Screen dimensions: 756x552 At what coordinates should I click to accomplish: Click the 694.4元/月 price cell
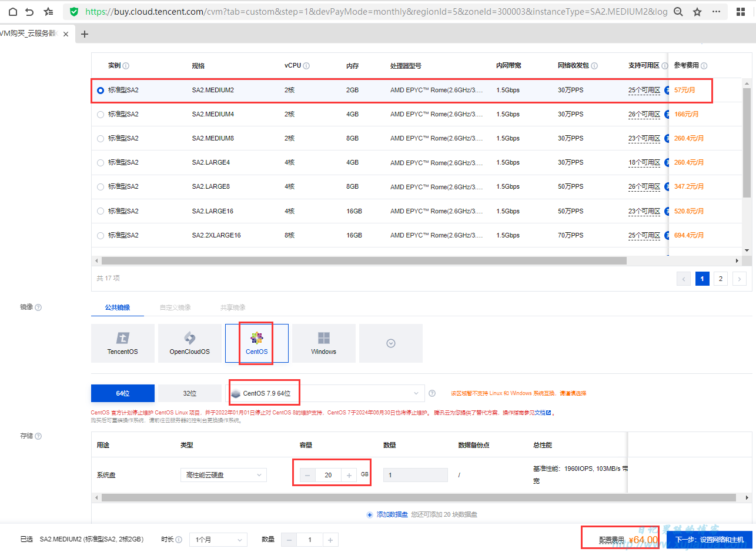tap(689, 235)
